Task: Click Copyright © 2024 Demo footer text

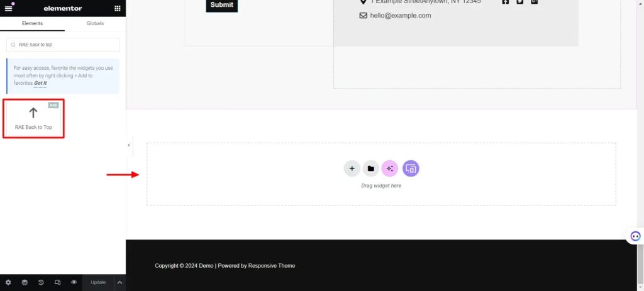Action: 184,266
